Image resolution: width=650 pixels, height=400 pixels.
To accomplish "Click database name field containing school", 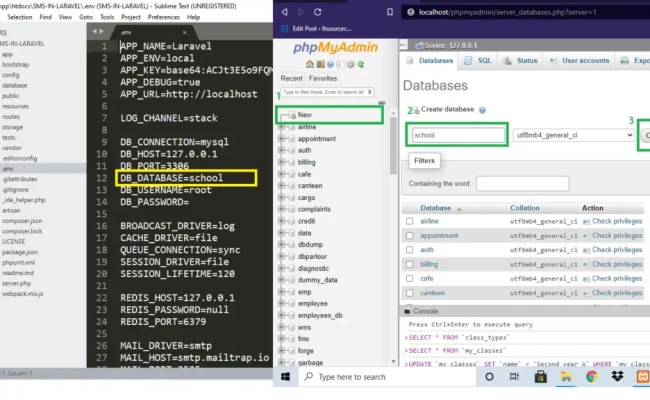I will click(458, 135).
